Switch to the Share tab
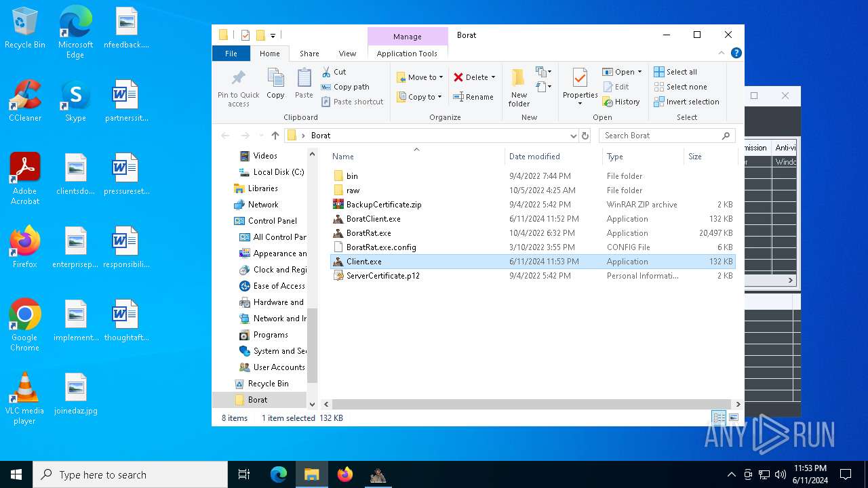 coord(309,54)
